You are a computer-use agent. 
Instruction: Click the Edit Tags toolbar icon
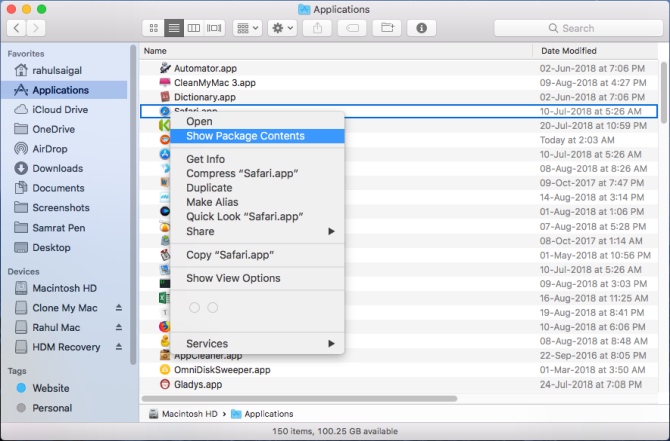click(x=352, y=28)
